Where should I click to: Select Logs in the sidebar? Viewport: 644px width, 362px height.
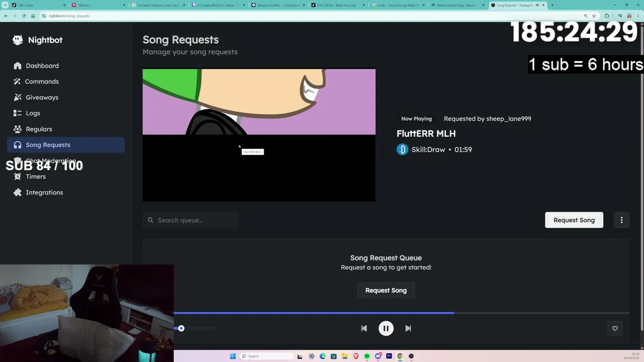66,113
